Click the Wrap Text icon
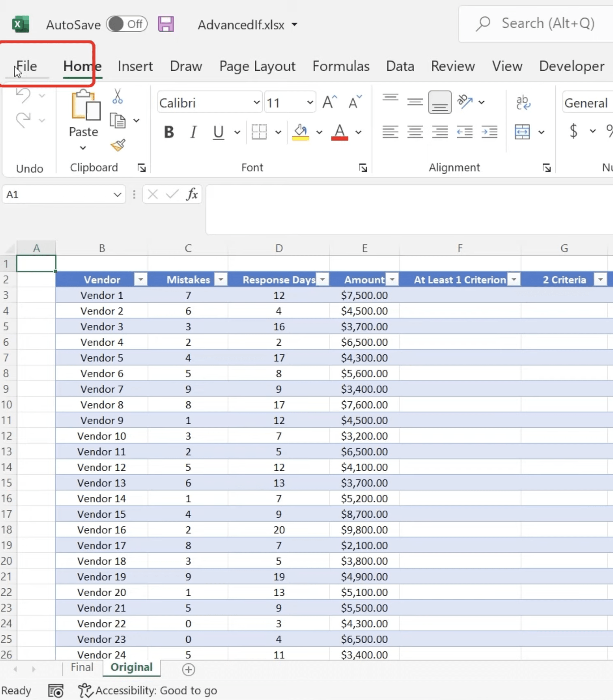 [x=523, y=102]
